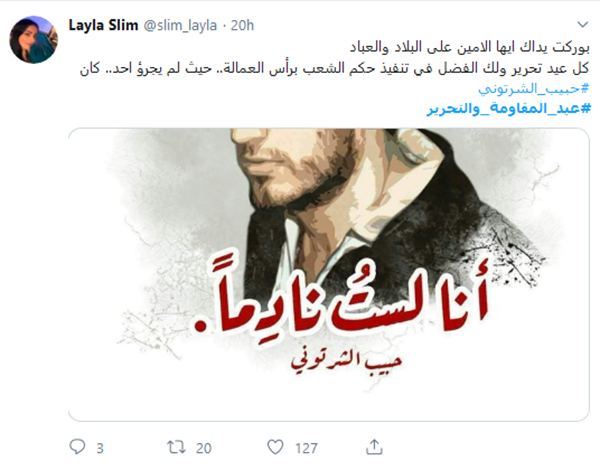
Task: Click the reply speech bubble icon
Action: [77, 447]
